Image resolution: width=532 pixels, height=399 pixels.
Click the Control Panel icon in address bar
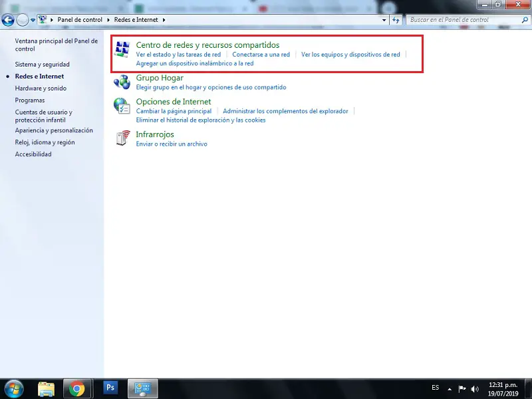coord(43,19)
